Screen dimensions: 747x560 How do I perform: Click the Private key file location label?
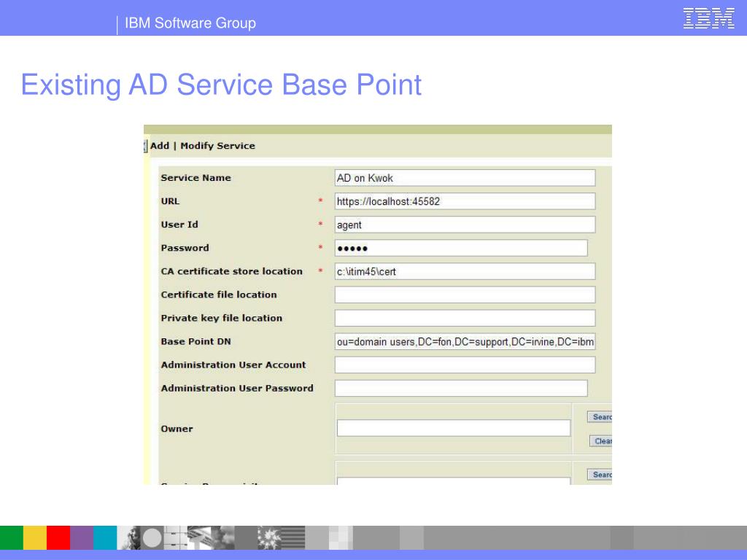click(x=222, y=318)
